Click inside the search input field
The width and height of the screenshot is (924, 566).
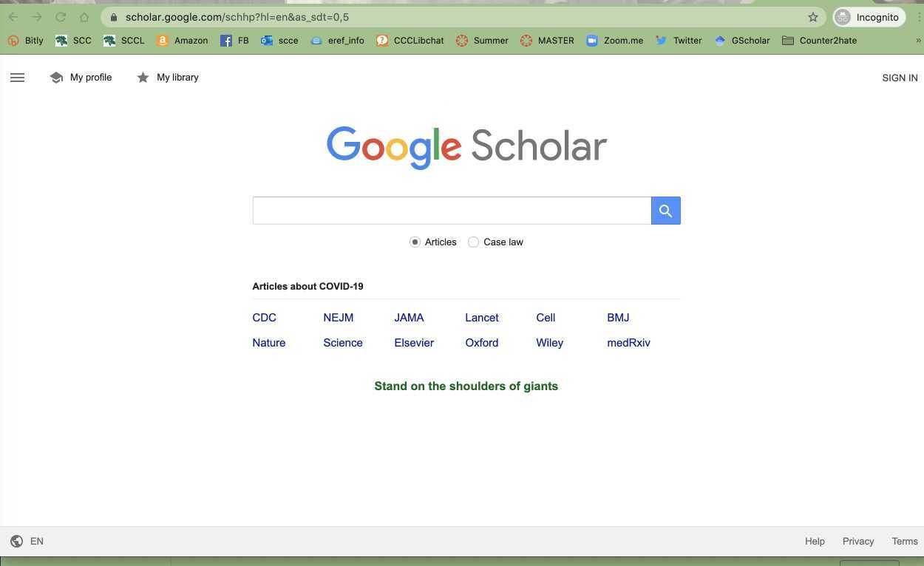coord(452,210)
